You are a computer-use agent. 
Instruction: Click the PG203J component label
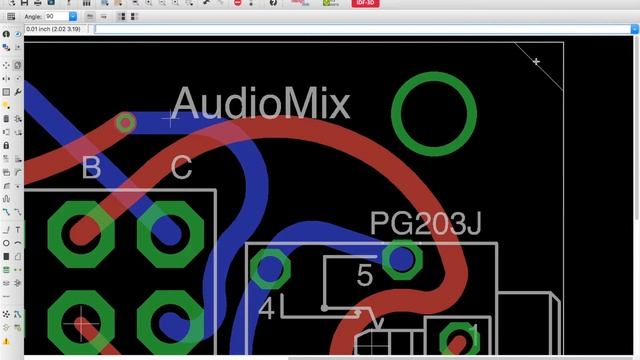(x=426, y=223)
